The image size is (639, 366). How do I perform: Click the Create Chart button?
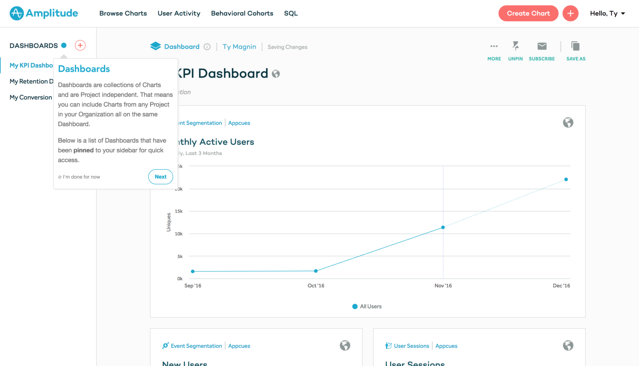(528, 13)
